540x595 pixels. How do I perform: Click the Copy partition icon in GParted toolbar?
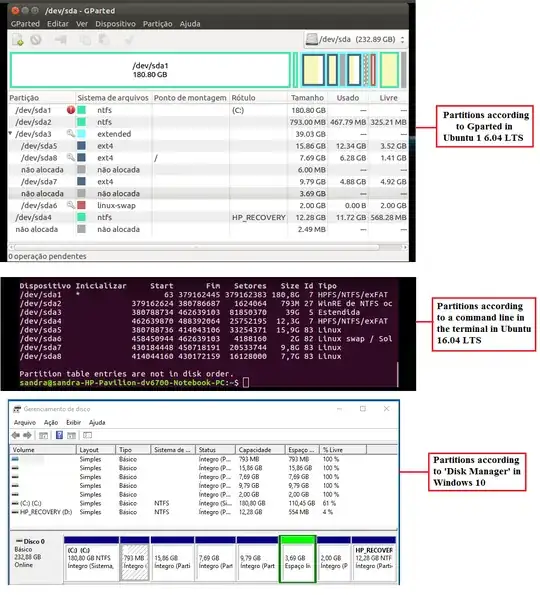tap(85, 39)
